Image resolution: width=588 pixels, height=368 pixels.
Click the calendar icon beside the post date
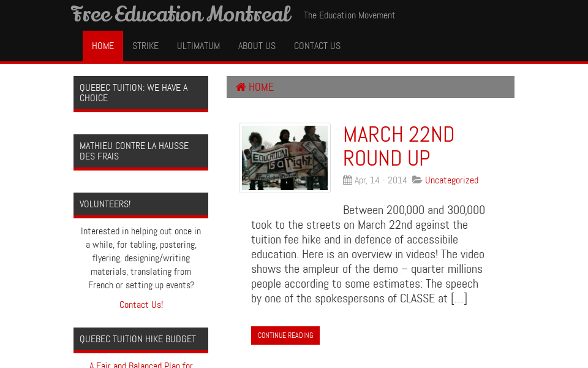tap(347, 180)
